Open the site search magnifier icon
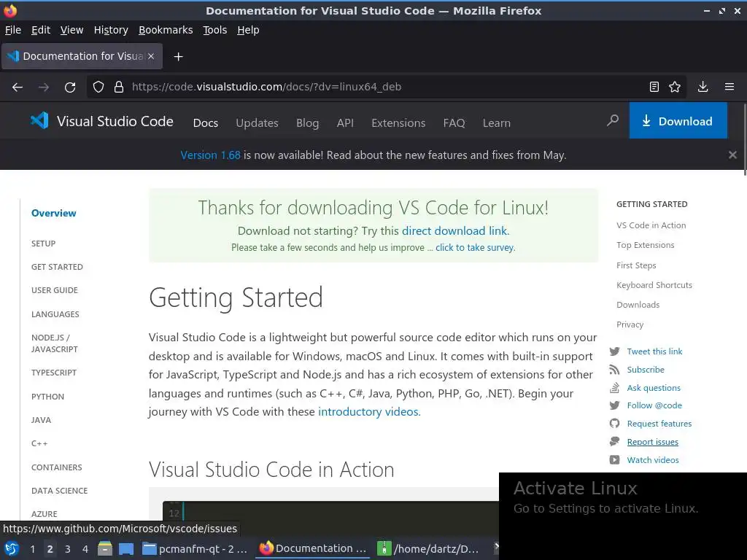 click(613, 120)
